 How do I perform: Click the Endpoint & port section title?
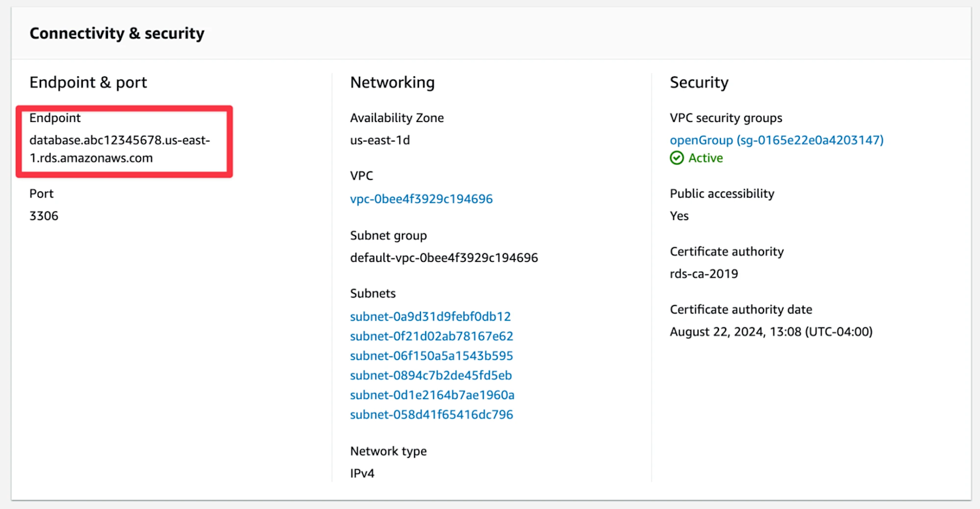pos(87,82)
